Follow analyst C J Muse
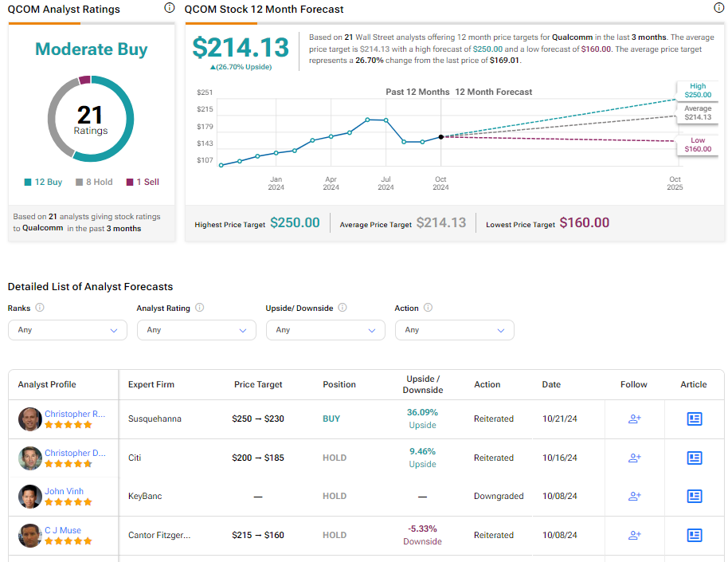 pyautogui.click(x=635, y=535)
